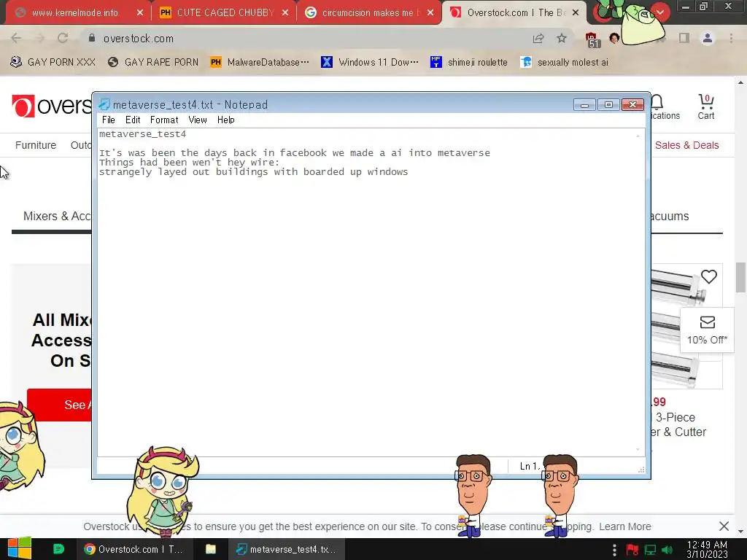Open shimeji roulette bookmark
747x560 pixels.
pyautogui.click(x=469, y=63)
